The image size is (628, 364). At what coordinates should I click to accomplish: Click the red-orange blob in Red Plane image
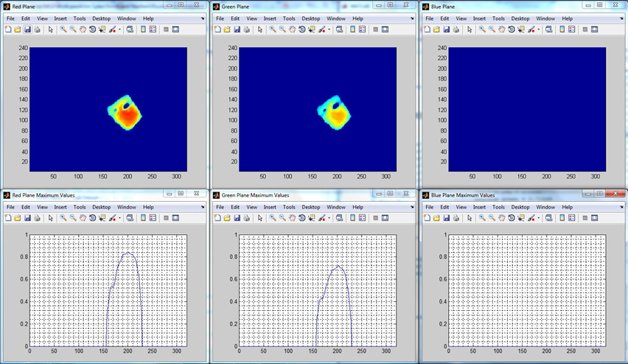click(128, 116)
